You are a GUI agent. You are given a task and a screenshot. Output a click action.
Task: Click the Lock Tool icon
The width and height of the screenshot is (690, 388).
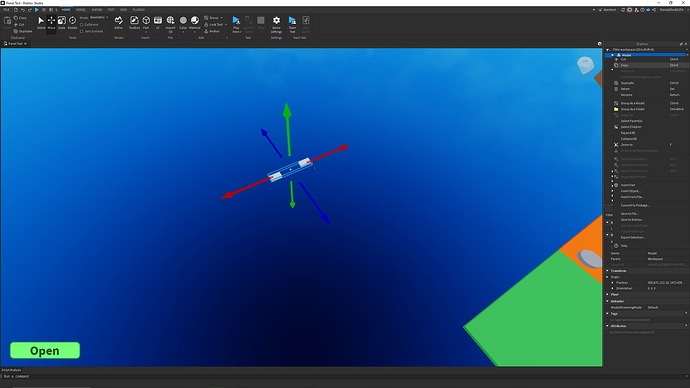(206, 25)
